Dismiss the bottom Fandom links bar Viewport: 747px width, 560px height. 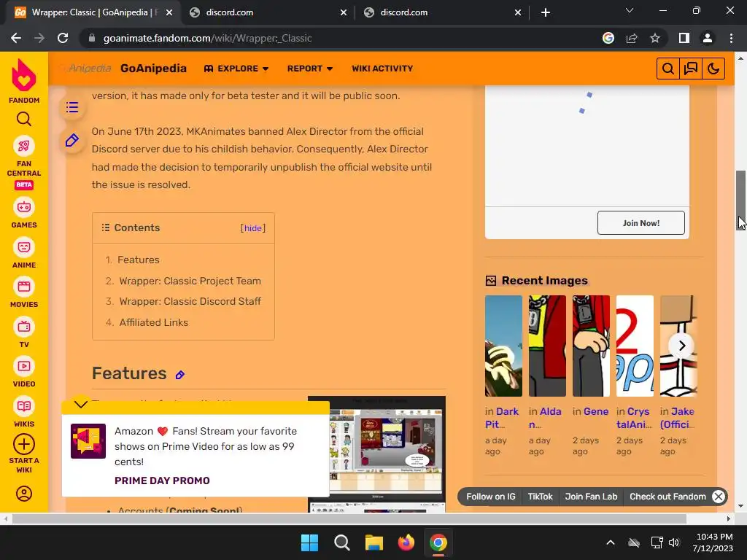719,497
